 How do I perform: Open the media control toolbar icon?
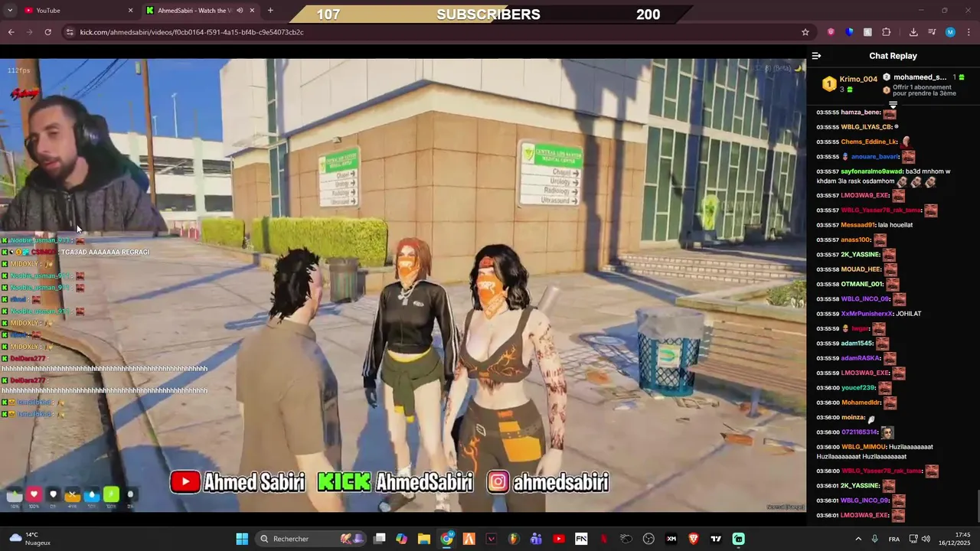coord(932,32)
